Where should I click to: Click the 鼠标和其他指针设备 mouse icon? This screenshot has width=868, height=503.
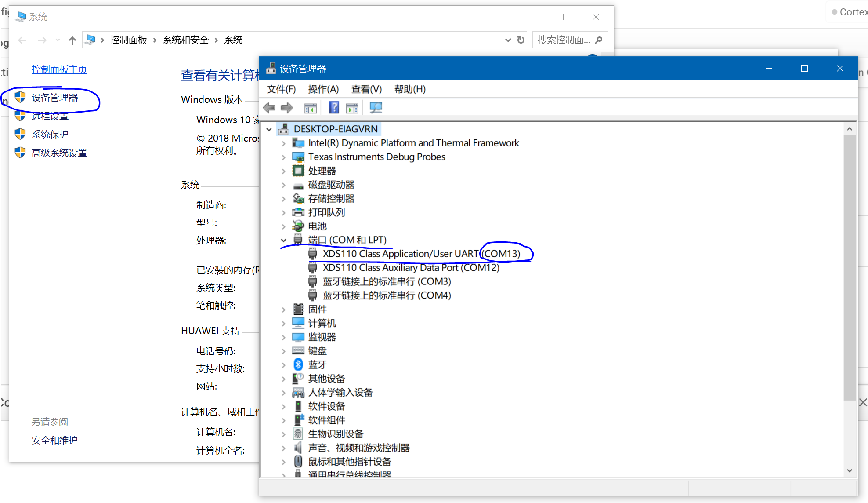point(298,462)
